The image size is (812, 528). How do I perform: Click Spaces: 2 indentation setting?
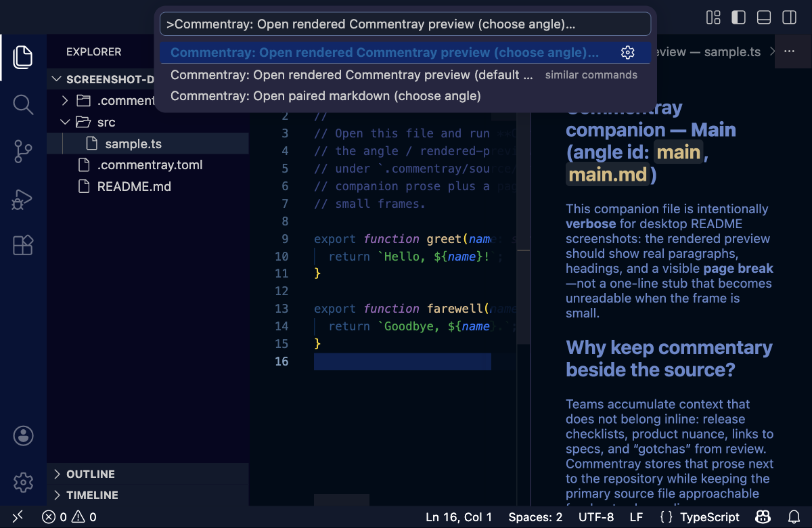[x=535, y=517]
